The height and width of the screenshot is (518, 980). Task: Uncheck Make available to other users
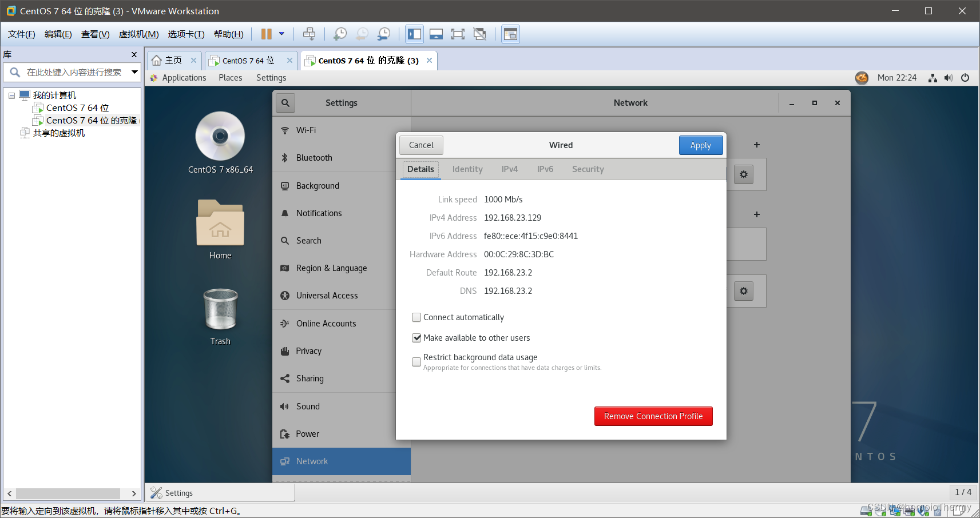coord(416,338)
